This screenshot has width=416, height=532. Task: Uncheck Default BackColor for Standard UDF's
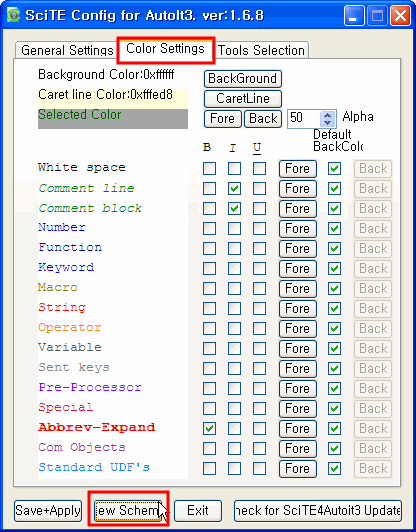(334, 469)
